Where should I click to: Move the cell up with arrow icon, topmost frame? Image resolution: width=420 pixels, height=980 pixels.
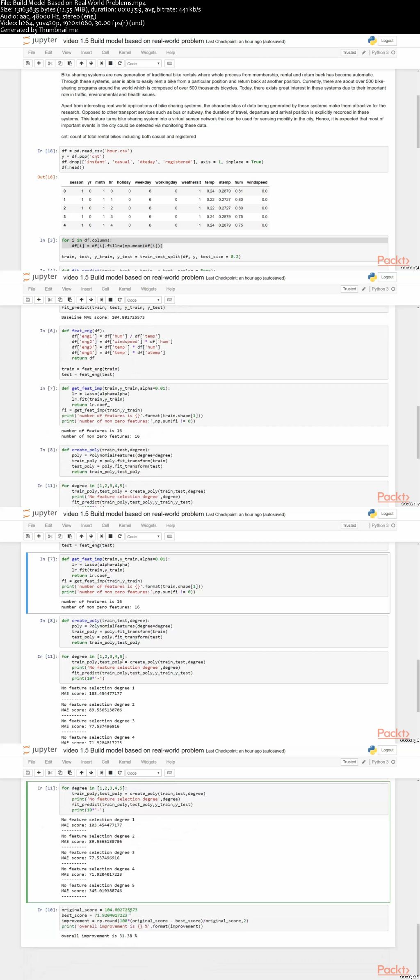point(81,63)
